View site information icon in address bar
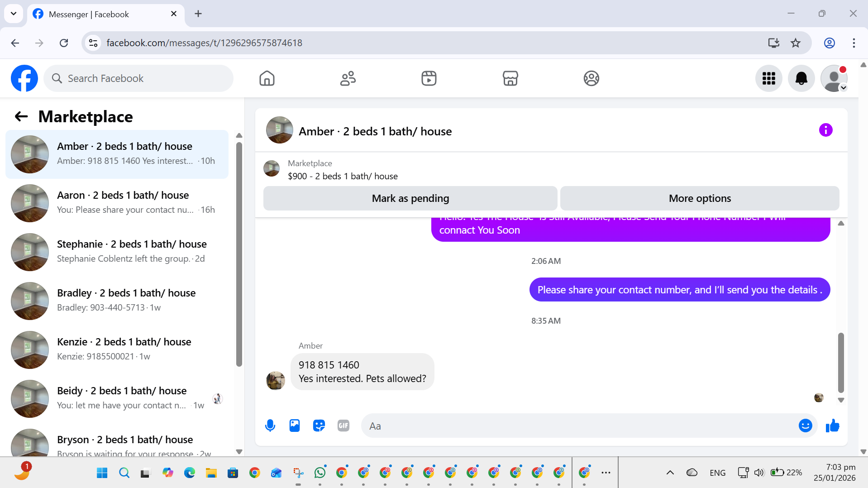868x488 pixels. (93, 43)
